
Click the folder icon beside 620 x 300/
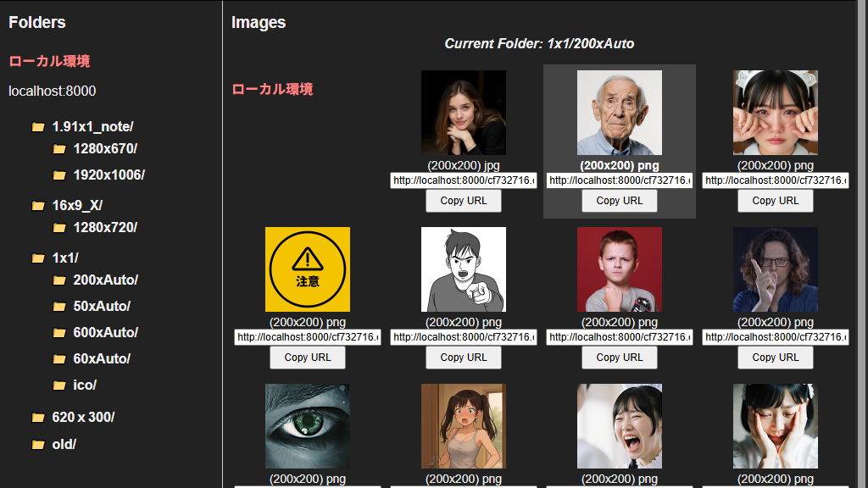click(37, 418)
